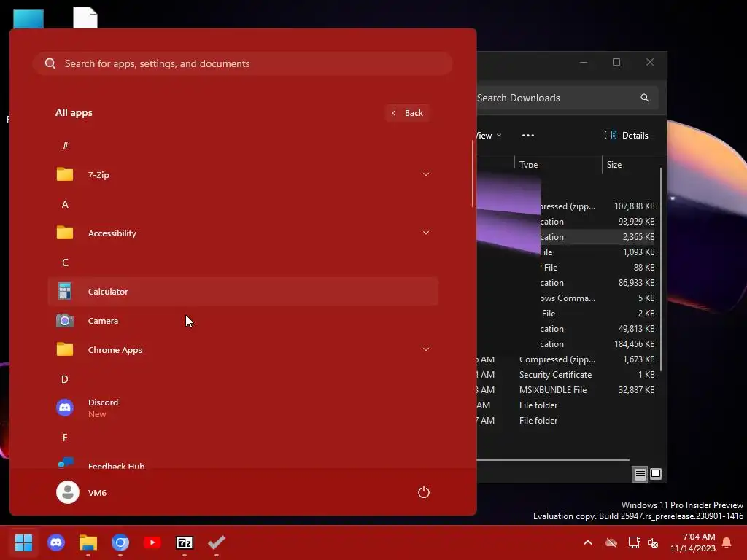Screen dimensions: 747x560
Task: Select the file row sized 107,838 KB
Action: 597,206
